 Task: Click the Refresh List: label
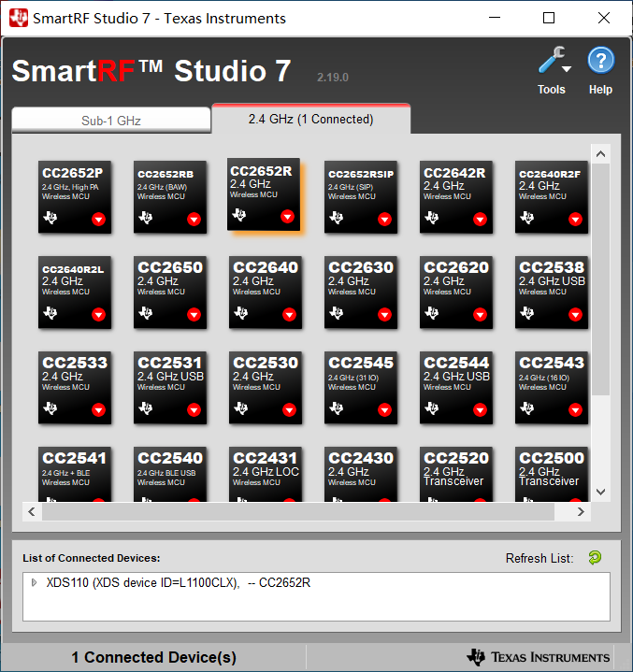tap(539, 558)
